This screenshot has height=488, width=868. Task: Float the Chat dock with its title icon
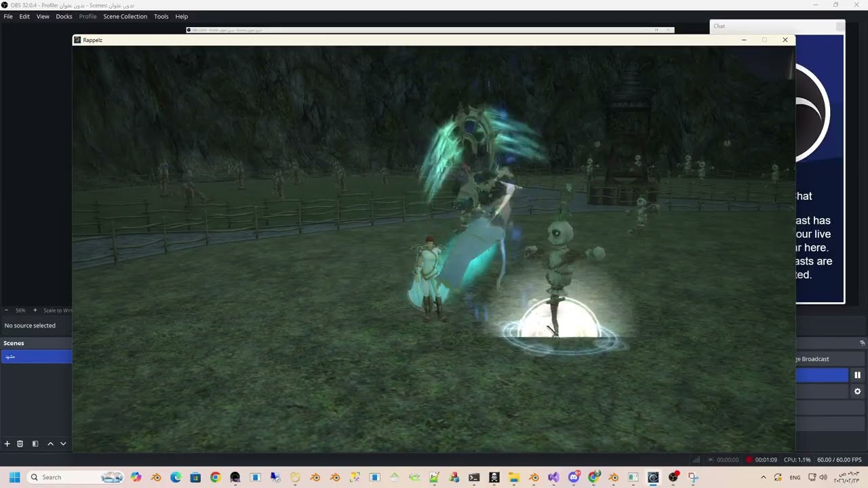point(840,26)
